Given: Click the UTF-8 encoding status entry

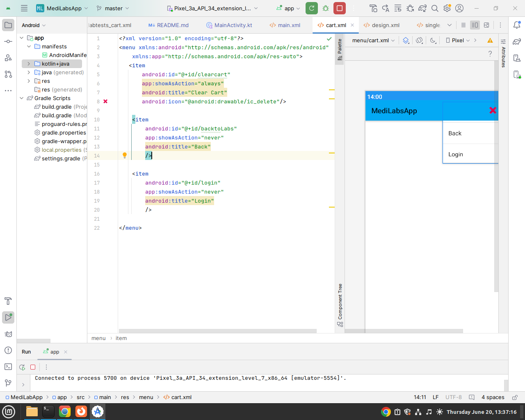Looking at the screenshot, I should [454, 397].
